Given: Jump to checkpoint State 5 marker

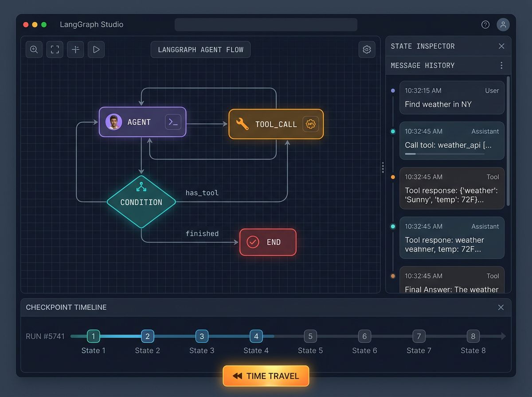Looking at the screenshot, I should 310,336.
